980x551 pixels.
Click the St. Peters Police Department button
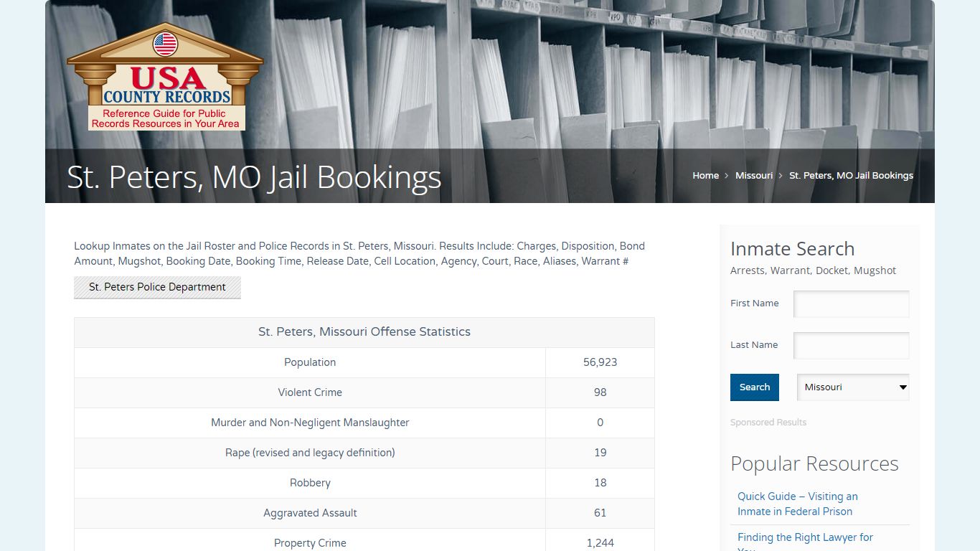coord(157,287)
